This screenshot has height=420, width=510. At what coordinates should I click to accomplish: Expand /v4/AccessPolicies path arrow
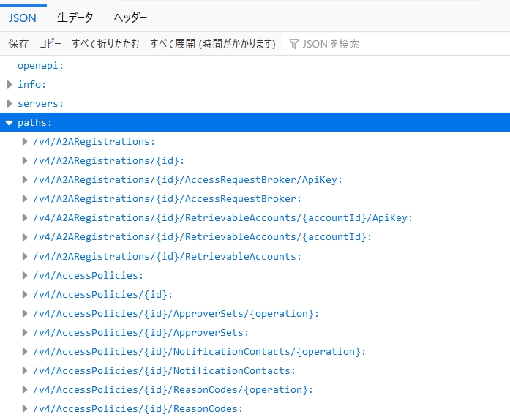point(25,276)
